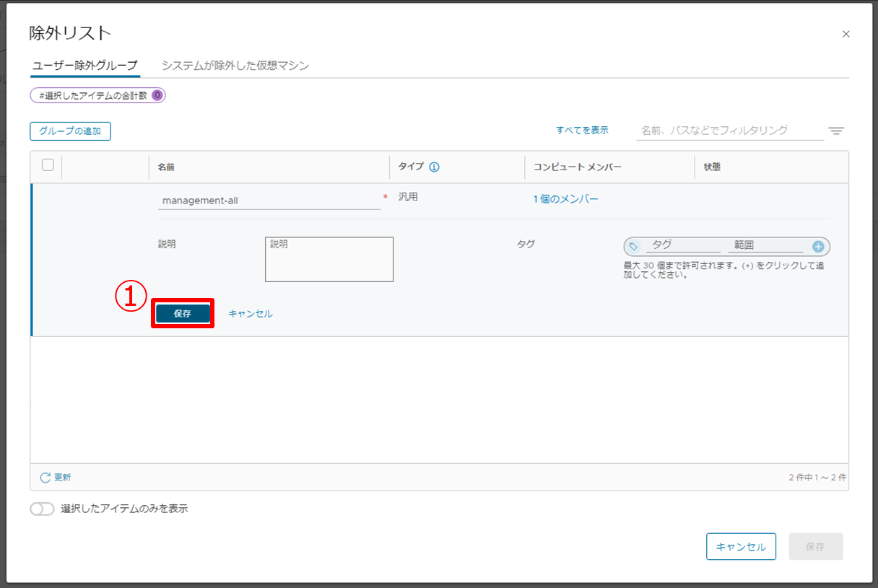
Task: Close the exclusion list dialog
Action: 846,34
